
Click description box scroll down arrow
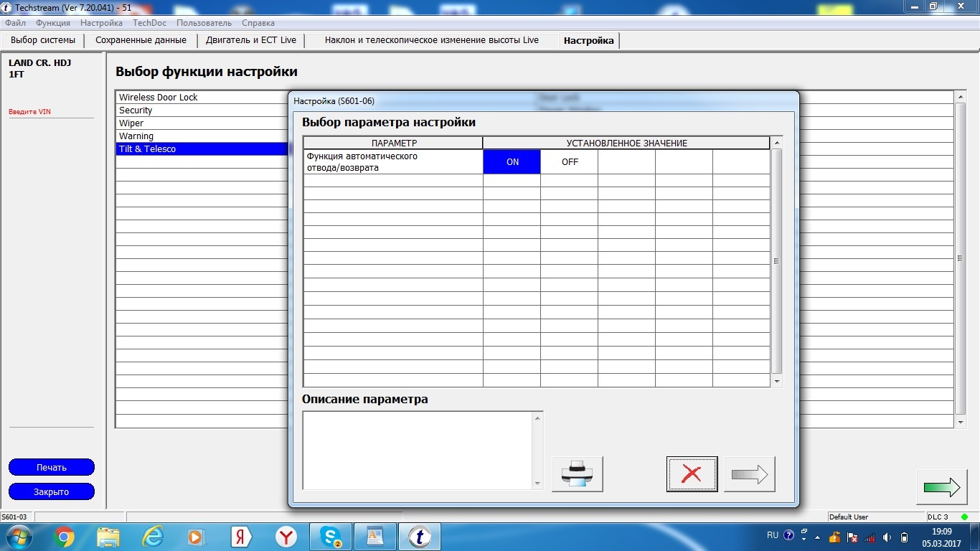point(538,484)
